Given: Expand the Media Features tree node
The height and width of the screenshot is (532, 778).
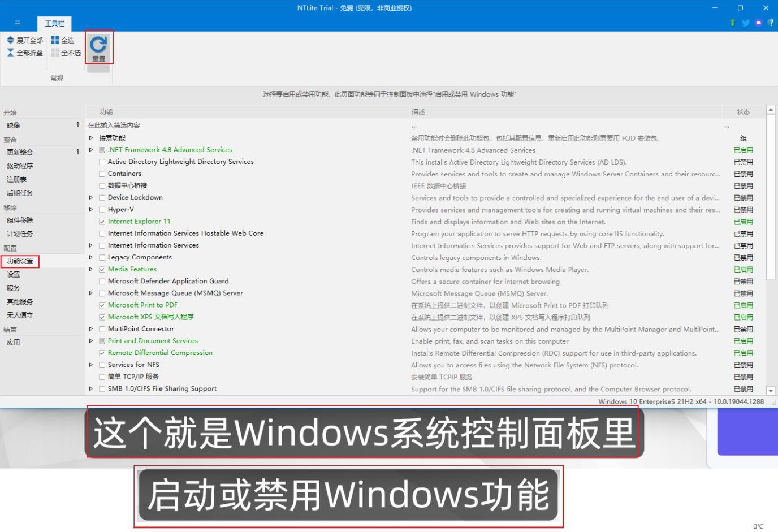Looking at the screenshot, I should tap(91, 269).
